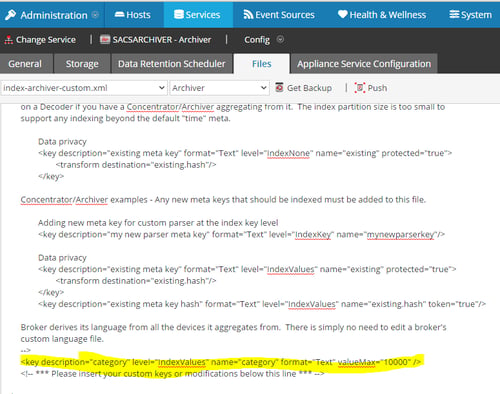Click the Hosts icon
The width and height of the screenshot is (500, 394).
[x=119, y=15]
